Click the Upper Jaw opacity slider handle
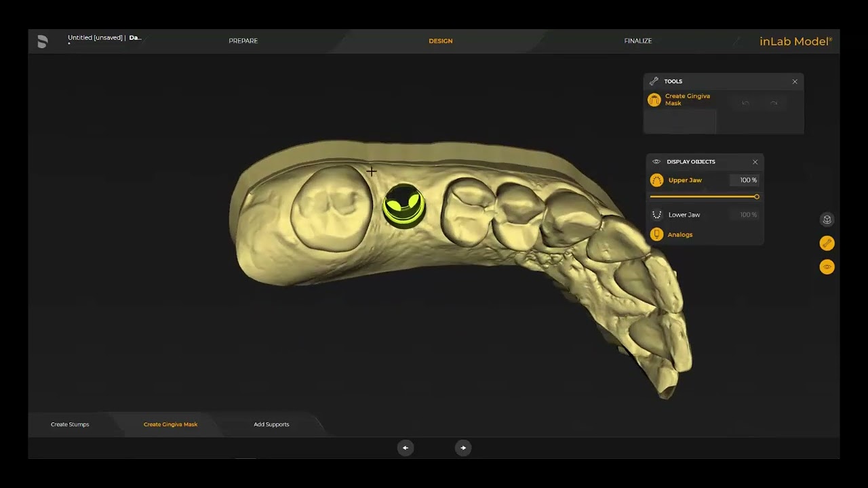868x488 pixels. pyautogui.click(x=757, y=197)
